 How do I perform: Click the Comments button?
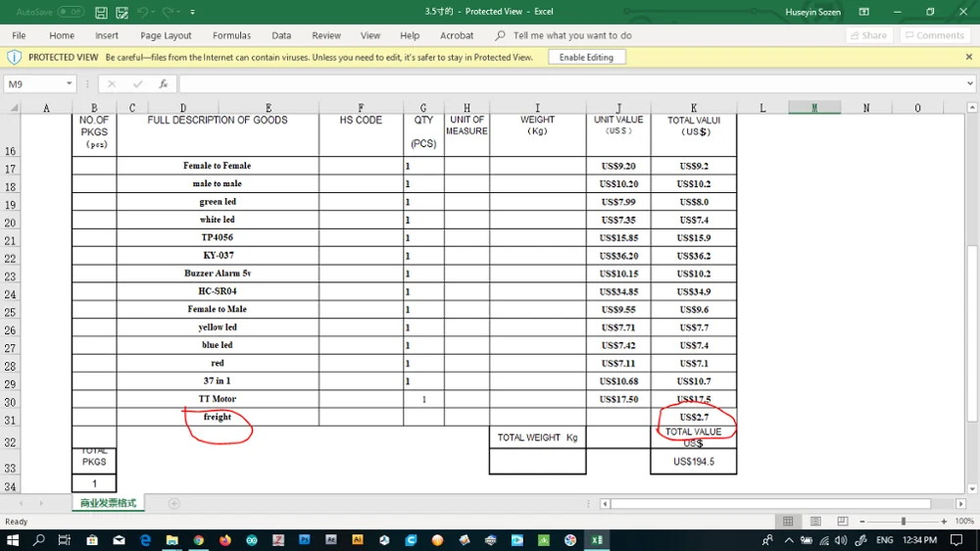[935, 35]
